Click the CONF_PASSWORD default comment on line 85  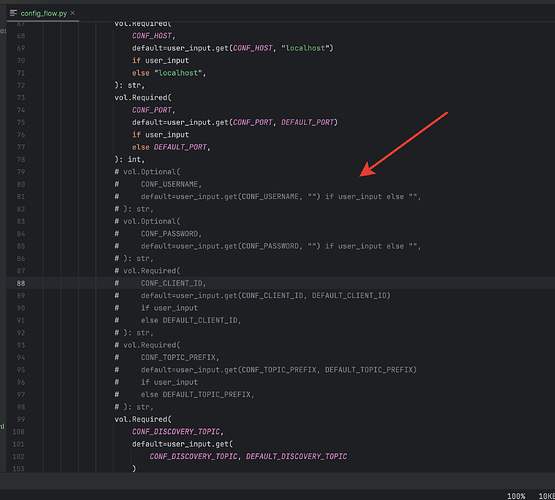[x=281, y=246]
